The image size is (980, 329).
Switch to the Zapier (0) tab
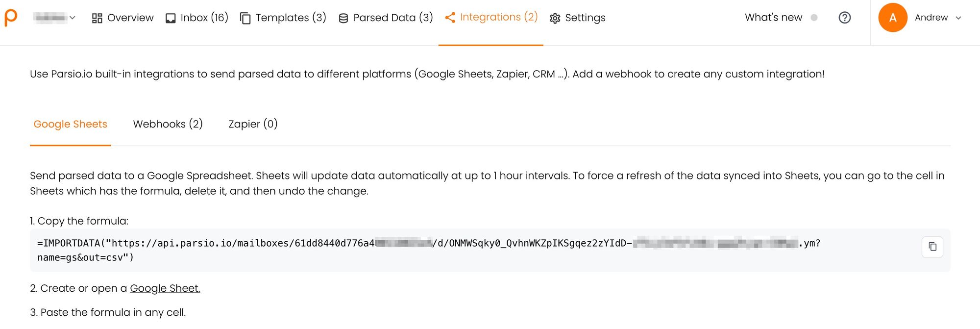click(x=253, y=124)
